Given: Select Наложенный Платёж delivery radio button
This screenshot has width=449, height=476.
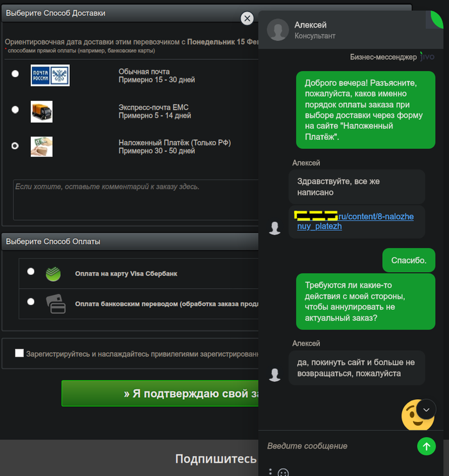Looking at the screenshot, I should point(15,146).
